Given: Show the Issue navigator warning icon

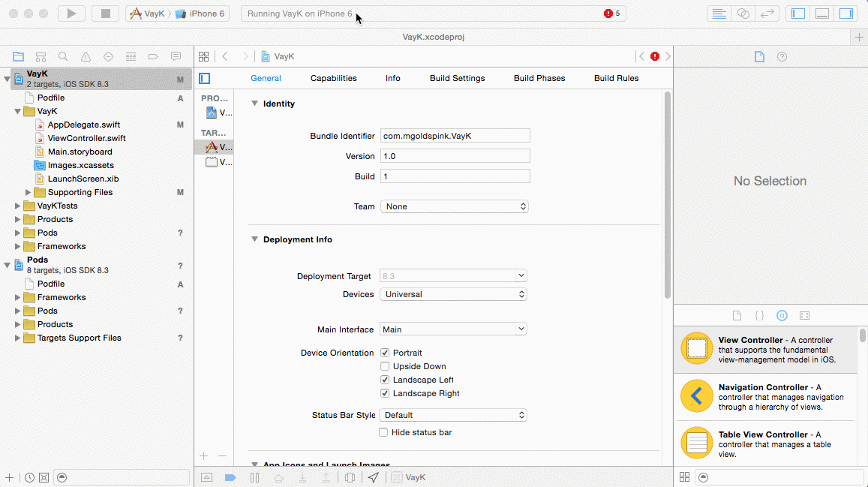Looking at the screenshot, I should 86,56.
